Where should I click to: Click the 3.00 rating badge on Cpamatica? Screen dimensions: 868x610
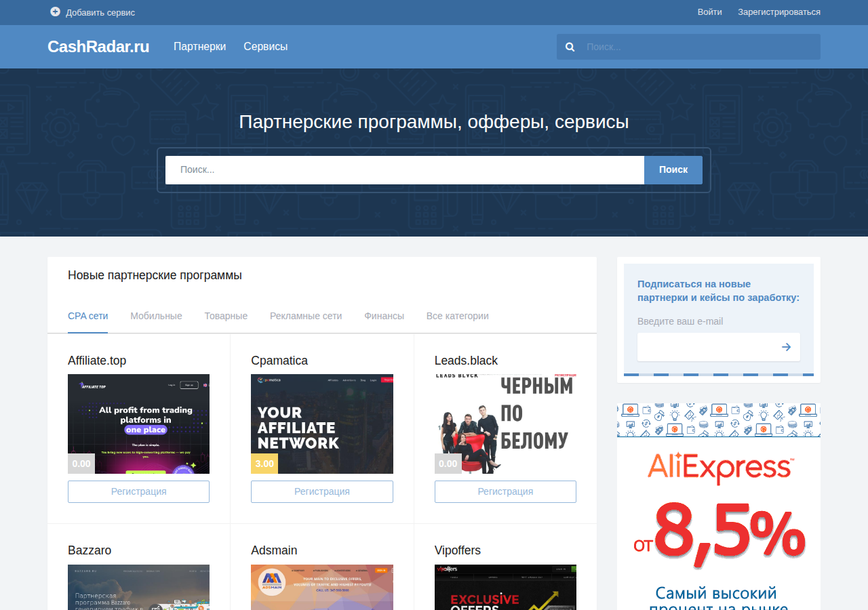(264, 464)
